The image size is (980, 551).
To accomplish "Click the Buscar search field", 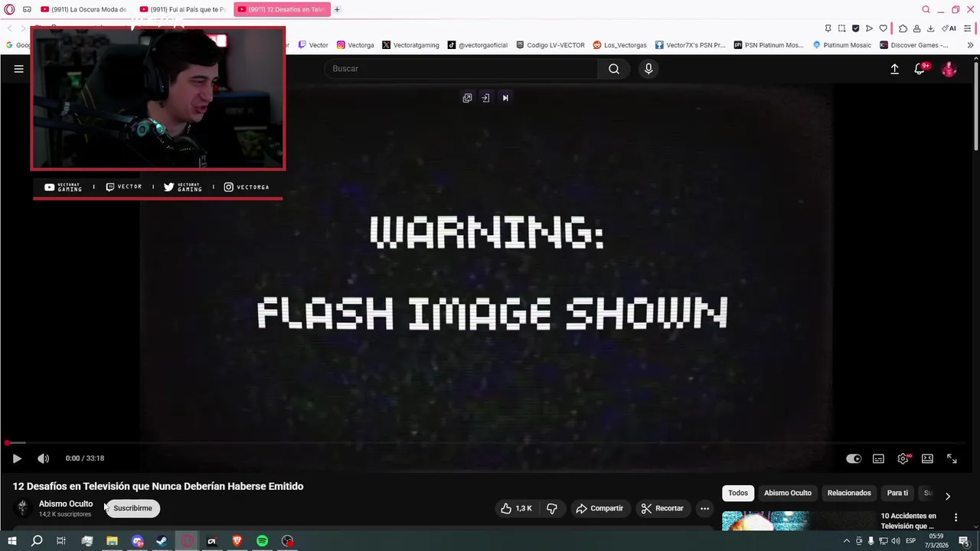I will pos(462,69).
